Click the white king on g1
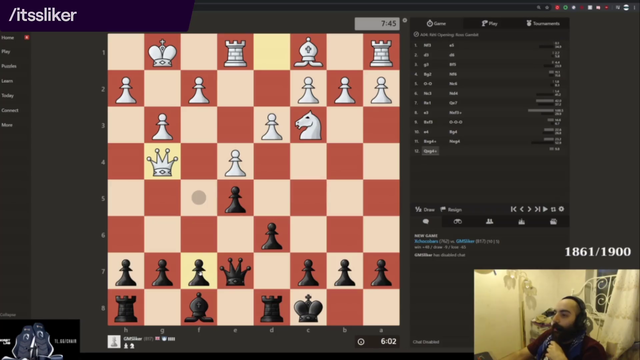 [162, 52]
